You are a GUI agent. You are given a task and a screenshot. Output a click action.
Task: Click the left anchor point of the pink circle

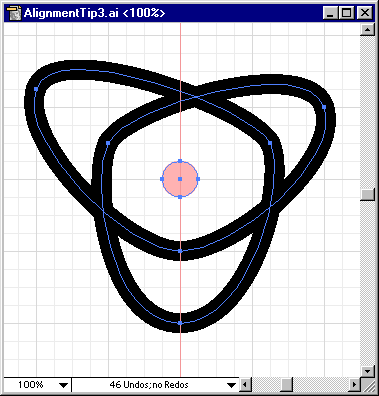tap(162, 179)
